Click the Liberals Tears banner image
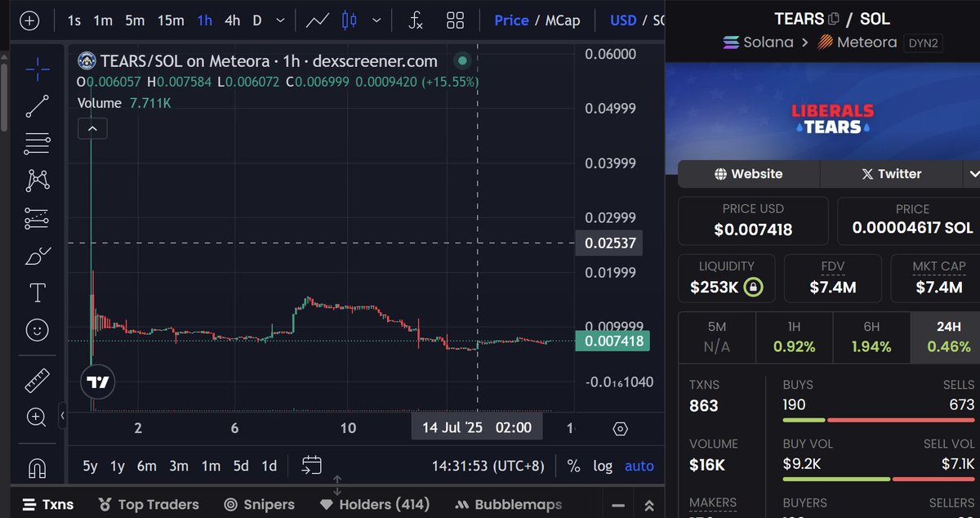The image size is (980, 518). coord(823,109)
